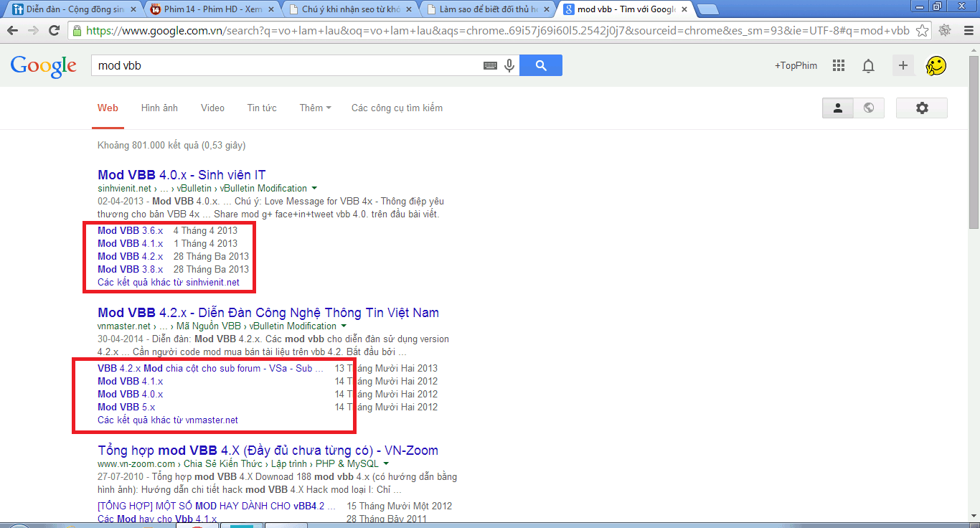The height and width of the screenshot is (528, 980).
Task: Open result 'Mod VBB 4.0.x - Sinh viên IT'
Action: (x=182, y=174)
